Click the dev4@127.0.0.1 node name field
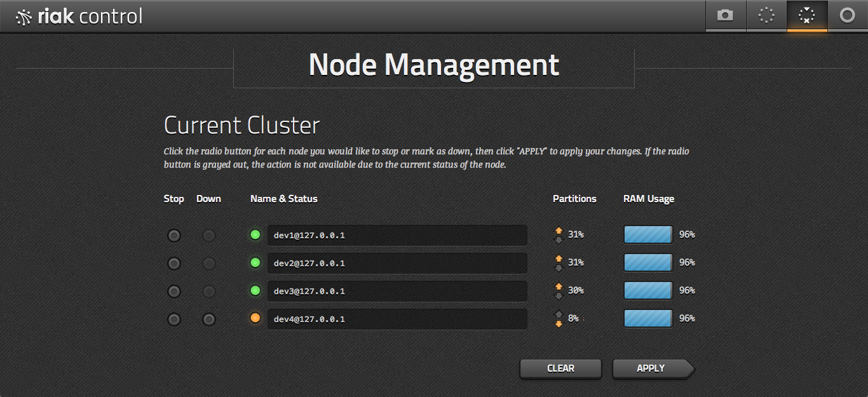This screenshot has height=397, width=868. point(397,319)
